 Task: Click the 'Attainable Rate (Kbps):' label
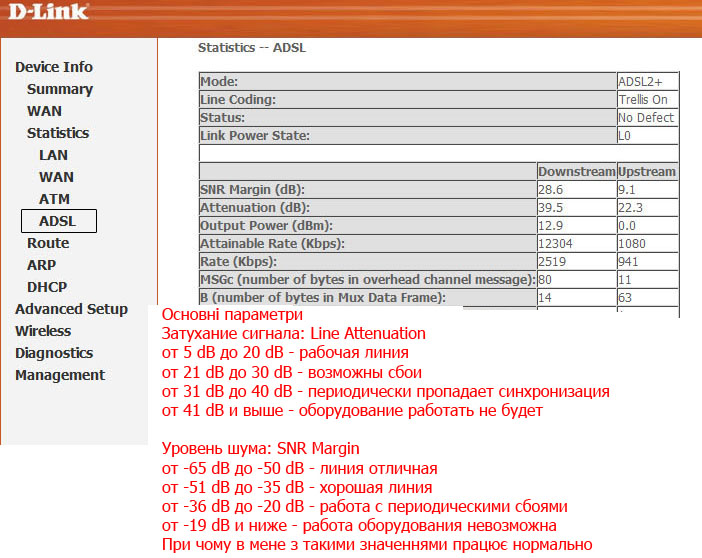click(x=273, y=244)
